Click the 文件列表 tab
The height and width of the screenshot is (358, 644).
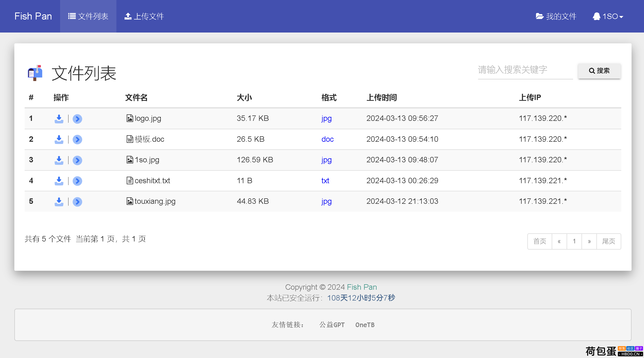tap(88, 16)
